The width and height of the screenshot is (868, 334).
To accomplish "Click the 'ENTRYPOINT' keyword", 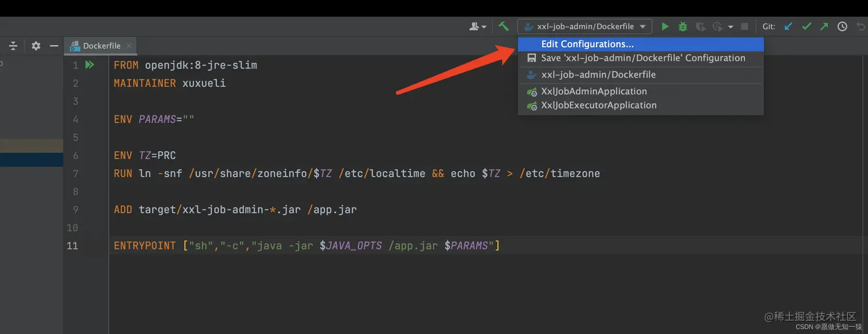I will coord(145,245).
